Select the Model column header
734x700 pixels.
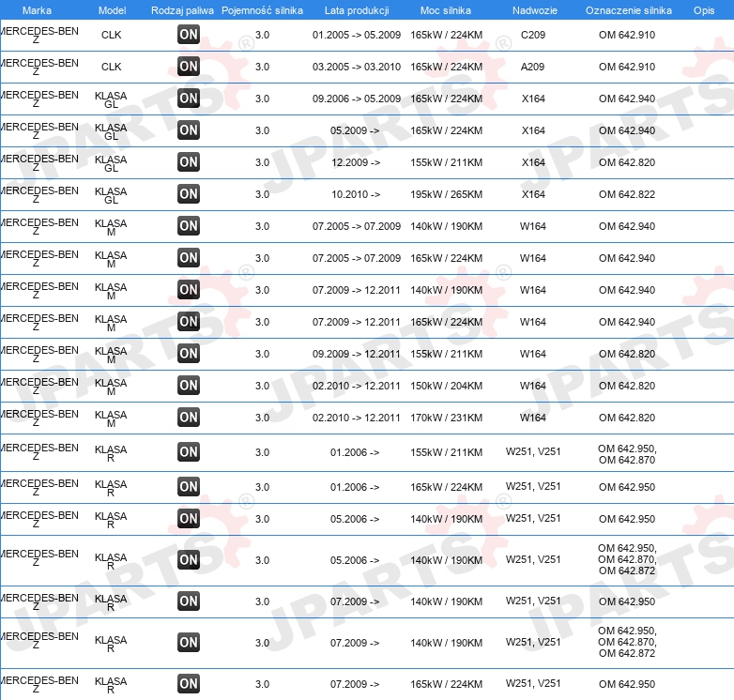click(112, 10)
